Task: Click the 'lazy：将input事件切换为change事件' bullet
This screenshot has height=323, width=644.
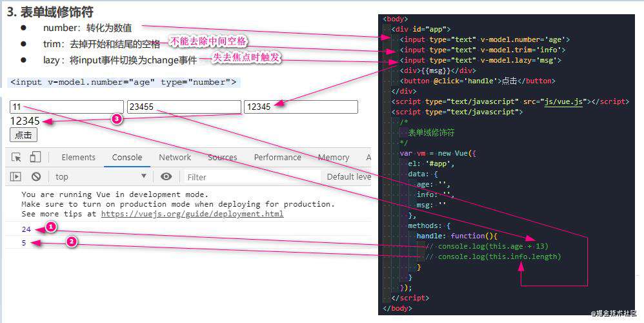Action: [x=120, y=60]
